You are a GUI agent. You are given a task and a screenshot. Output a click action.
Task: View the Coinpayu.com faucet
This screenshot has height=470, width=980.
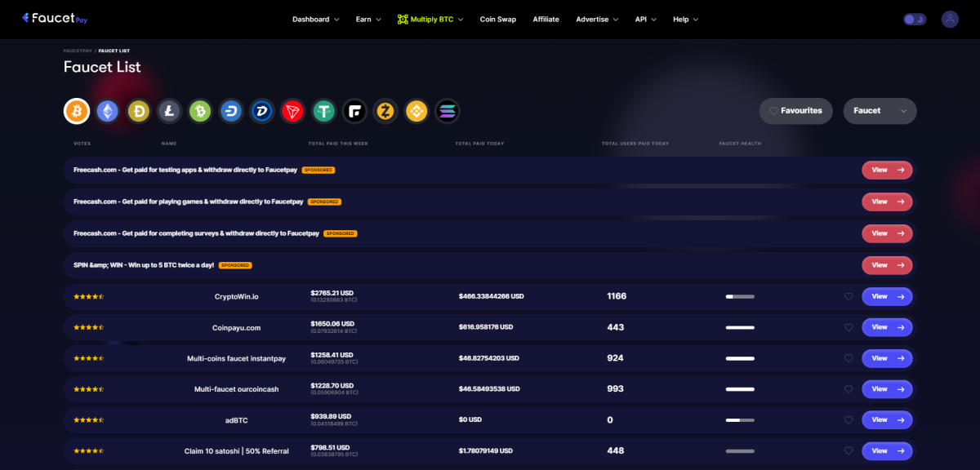tap(887, 327)
